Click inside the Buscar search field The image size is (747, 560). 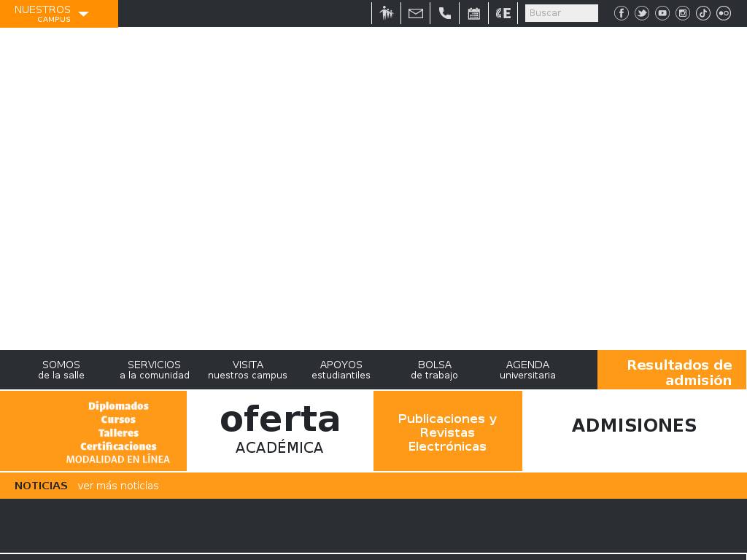click(x=561, y=13)
